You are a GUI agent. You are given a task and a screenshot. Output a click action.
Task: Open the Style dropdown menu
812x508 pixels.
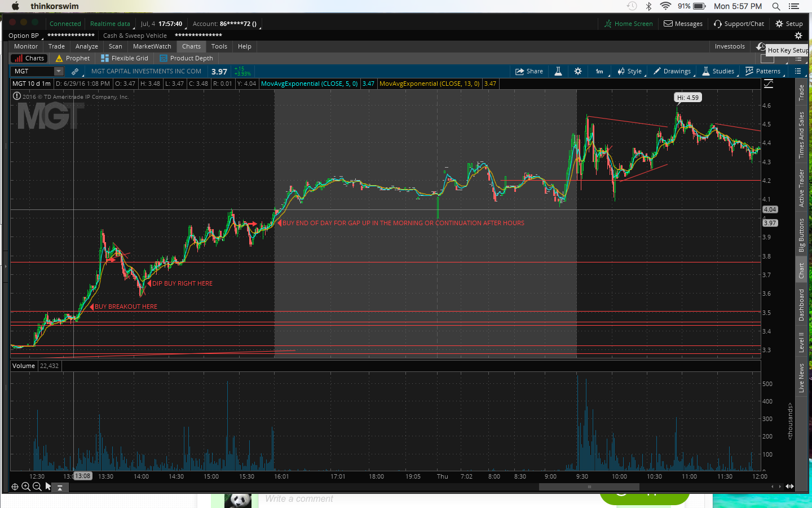coord(630,71)
